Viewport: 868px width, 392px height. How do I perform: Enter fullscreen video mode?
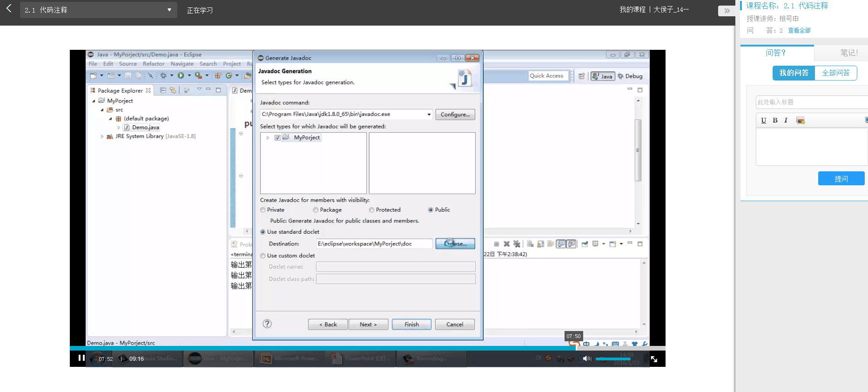pos(654,359)
